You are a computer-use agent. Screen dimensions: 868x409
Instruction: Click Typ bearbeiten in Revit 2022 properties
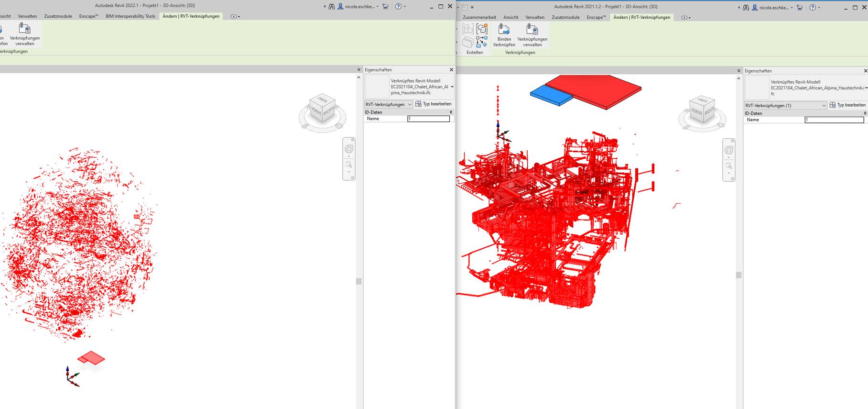point(433,104)
